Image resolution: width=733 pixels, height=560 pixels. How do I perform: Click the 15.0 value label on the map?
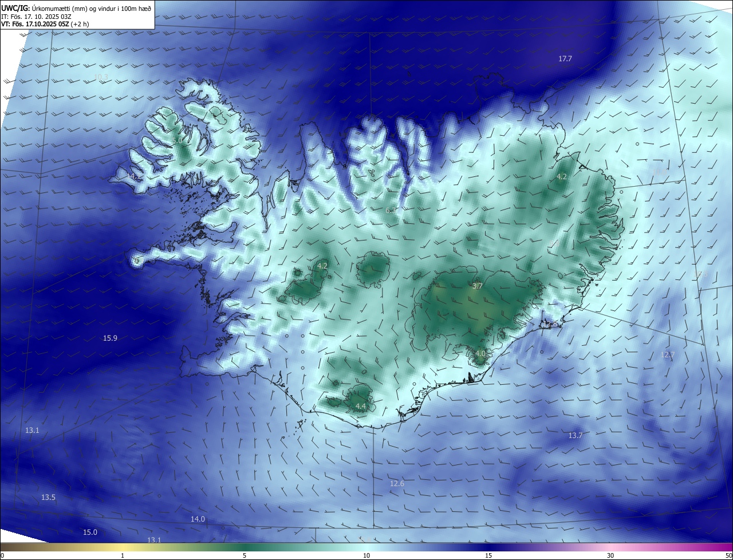tap(90, 533)
